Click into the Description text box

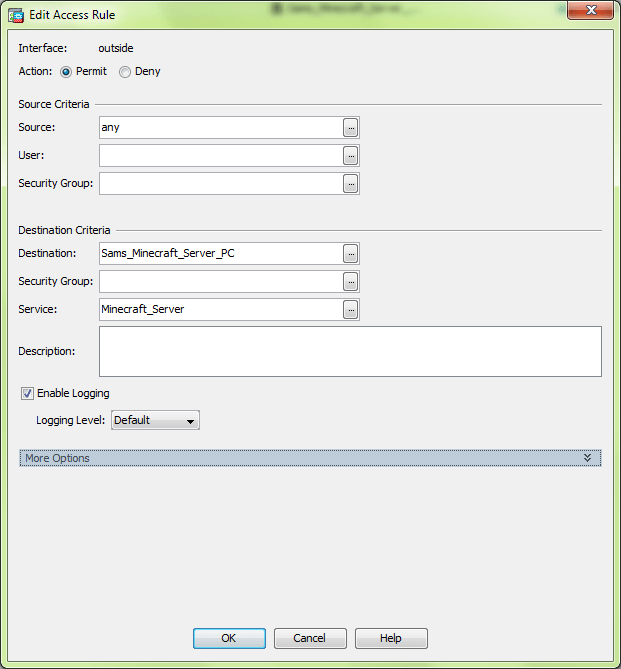(x=349, y=351)
